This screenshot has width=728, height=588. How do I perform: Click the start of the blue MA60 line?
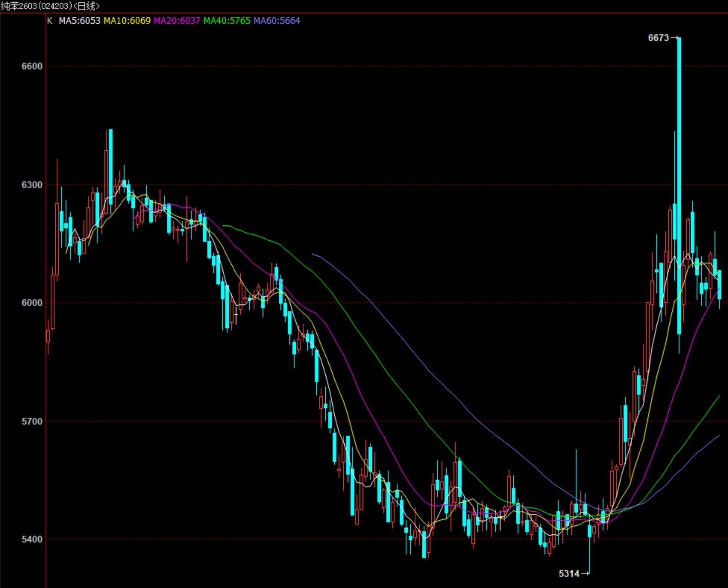pyautogui.click(x=313, y=254)
